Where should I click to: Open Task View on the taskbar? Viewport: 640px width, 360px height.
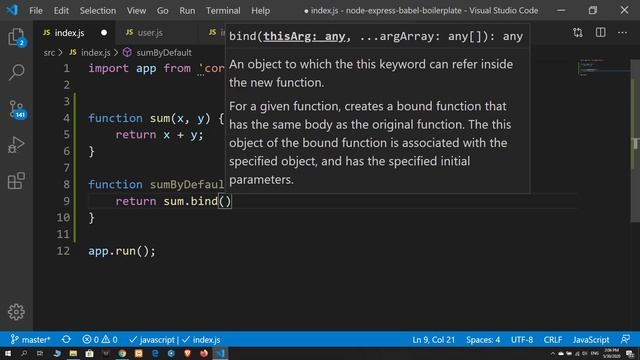point(40,353)
